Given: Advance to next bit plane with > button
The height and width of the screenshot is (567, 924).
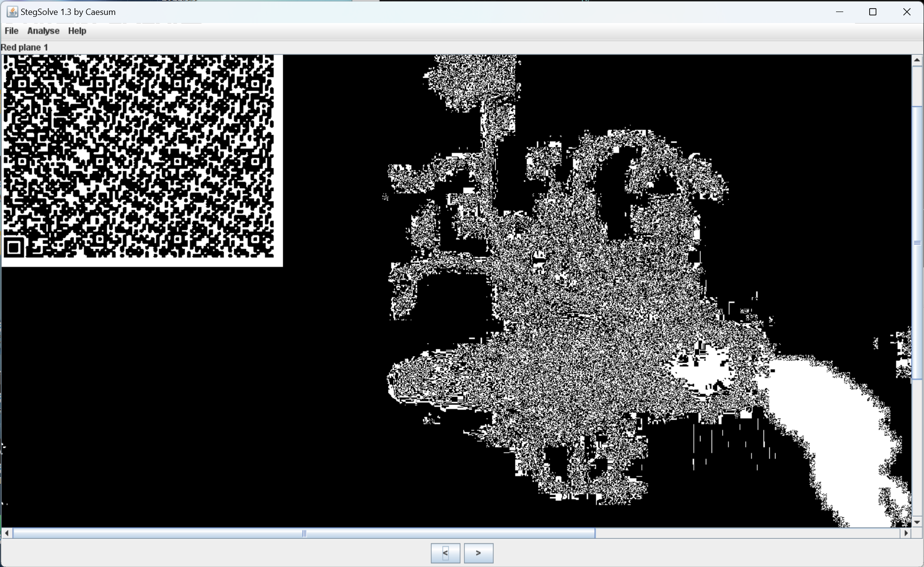Looking at the screenshot, I should [478, 553].
